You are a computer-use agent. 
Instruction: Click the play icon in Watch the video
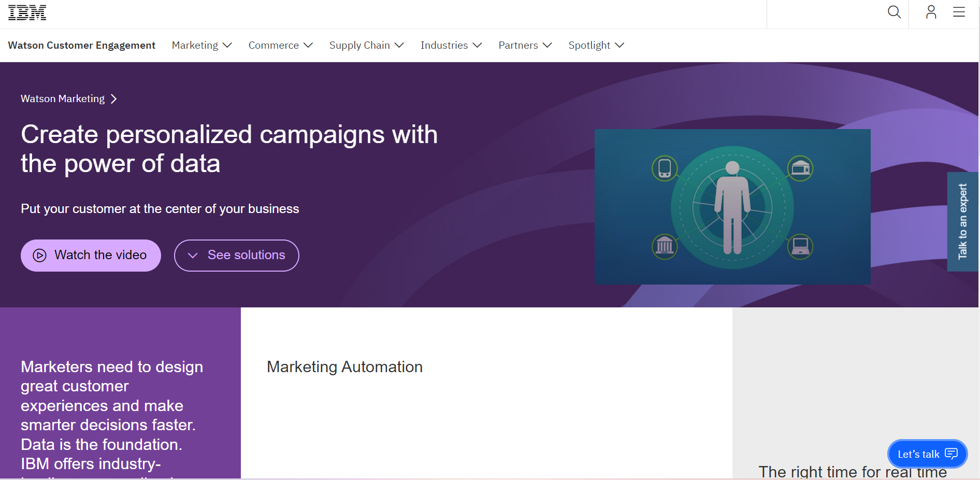pos(40,255)
